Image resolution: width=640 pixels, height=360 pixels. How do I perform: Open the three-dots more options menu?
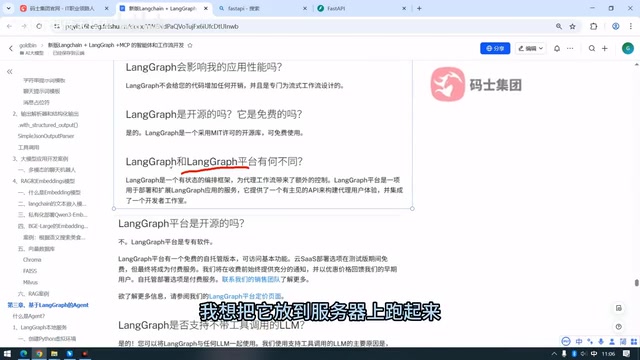pyautogui.click(x=570, y=48)
